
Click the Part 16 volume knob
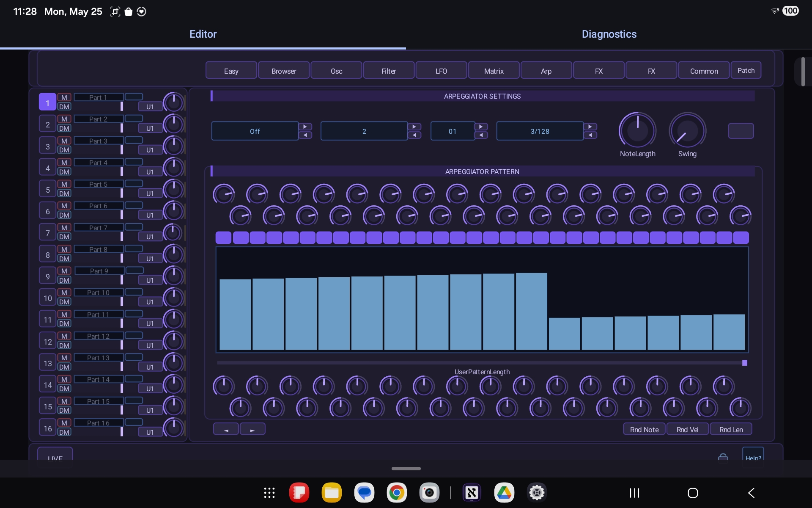pos(174,428)
